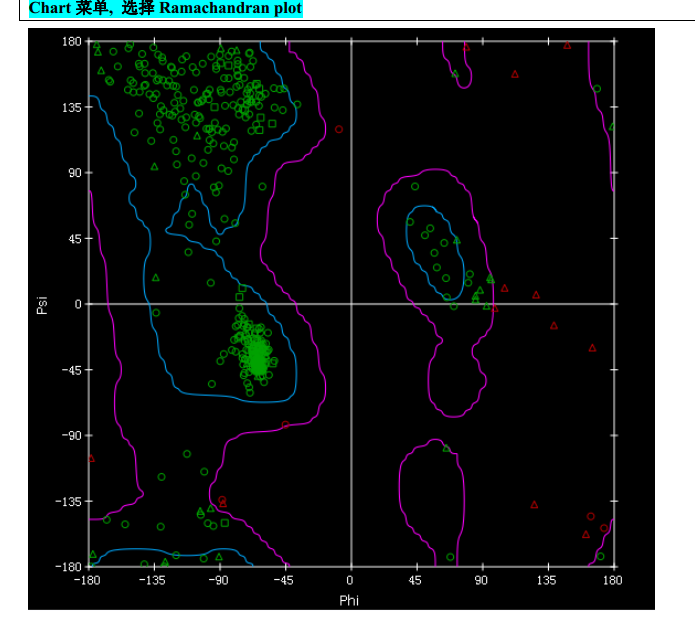This screenshot has width=695, height=636.
Task: Pick the red circle outlier near Phi -10, Psi 120
Action: [x=339, y=129]
